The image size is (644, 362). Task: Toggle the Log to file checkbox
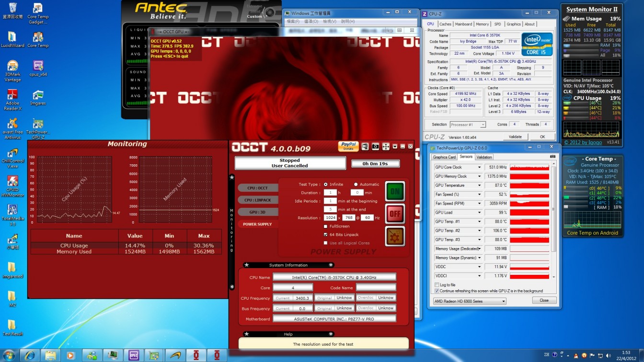pyautogui.click(x=437, y=285)
